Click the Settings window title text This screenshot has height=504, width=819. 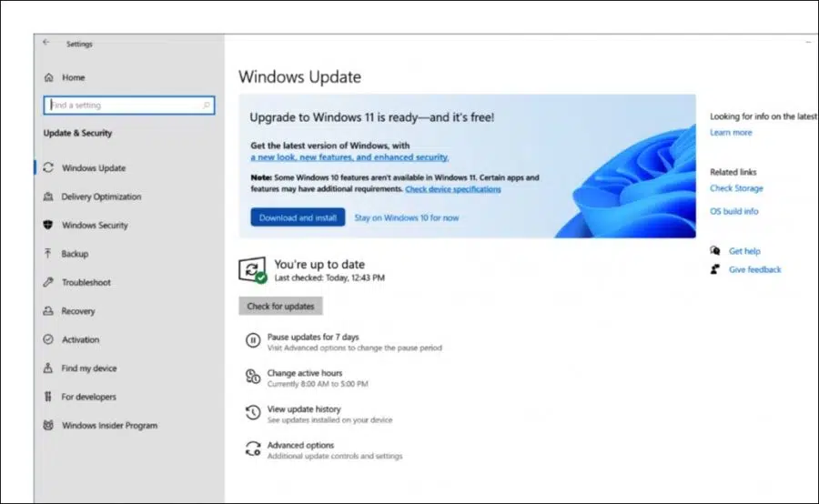pos(79,44)
